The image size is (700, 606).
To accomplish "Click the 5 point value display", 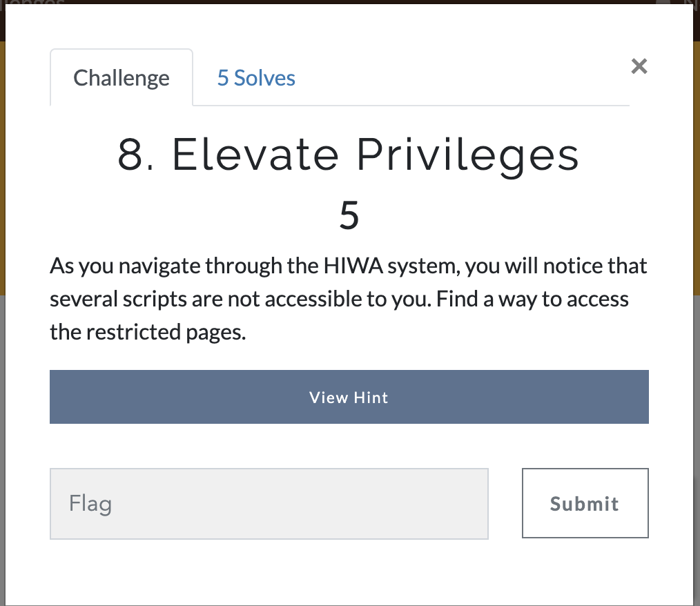I will [x=349, y=215].
